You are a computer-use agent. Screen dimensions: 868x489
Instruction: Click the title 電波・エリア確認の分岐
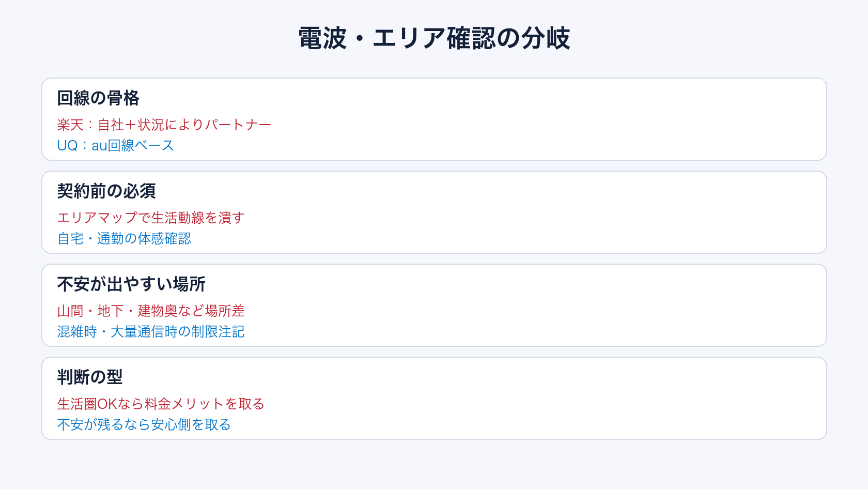pos(434,38)
